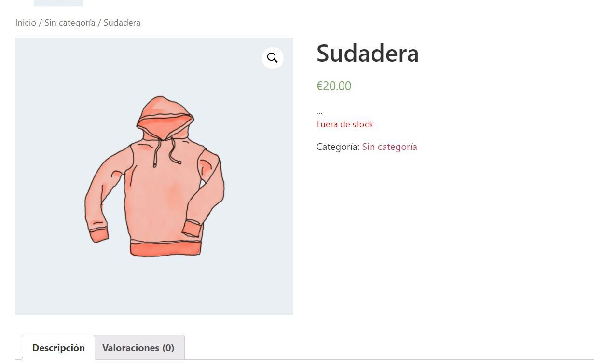The width and height of the screenshot is (606, 364).
Task: Click the Sudadera product title heading
Action: click(x=368, y=53)
